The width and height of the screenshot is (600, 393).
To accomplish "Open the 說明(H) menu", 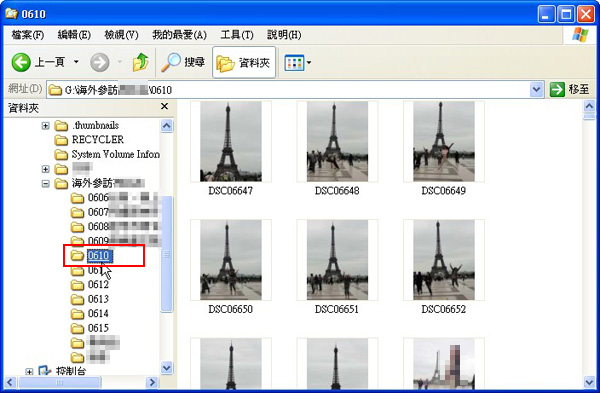I will [284, 35].
